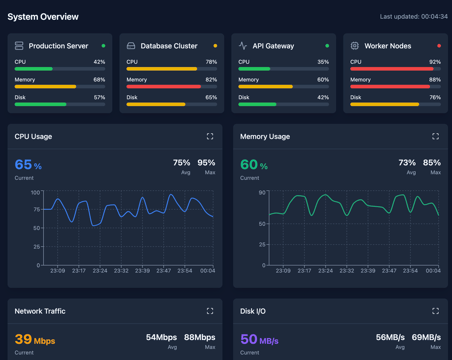Screen dimensions: 452x360
Task: Expand the Memory Usage chart fullscreen
Action: [435, 136]
